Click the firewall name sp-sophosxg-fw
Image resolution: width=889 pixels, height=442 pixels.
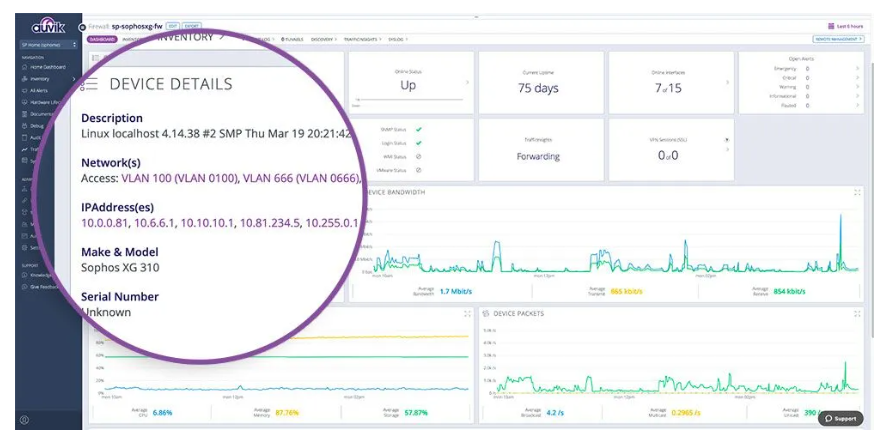pyautogui.click(x=135, y=26)
